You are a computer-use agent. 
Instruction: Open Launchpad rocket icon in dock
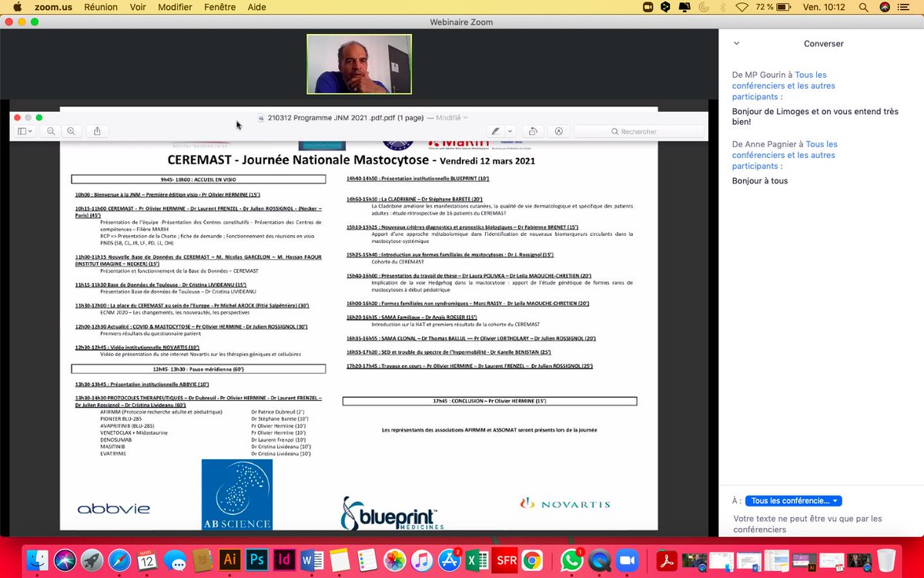[92, 560]
